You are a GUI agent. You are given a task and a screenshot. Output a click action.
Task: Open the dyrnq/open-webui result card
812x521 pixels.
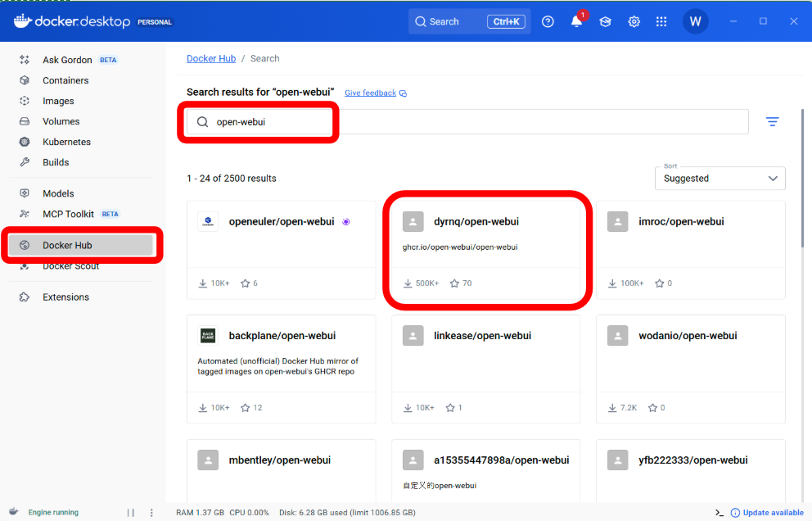click(x=485, y=250)
